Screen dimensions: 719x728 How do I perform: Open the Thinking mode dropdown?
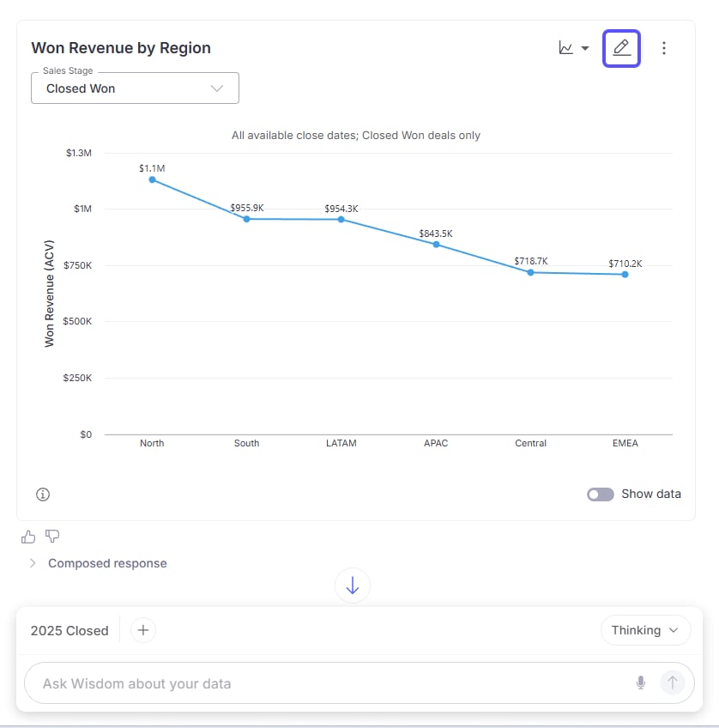645,630
